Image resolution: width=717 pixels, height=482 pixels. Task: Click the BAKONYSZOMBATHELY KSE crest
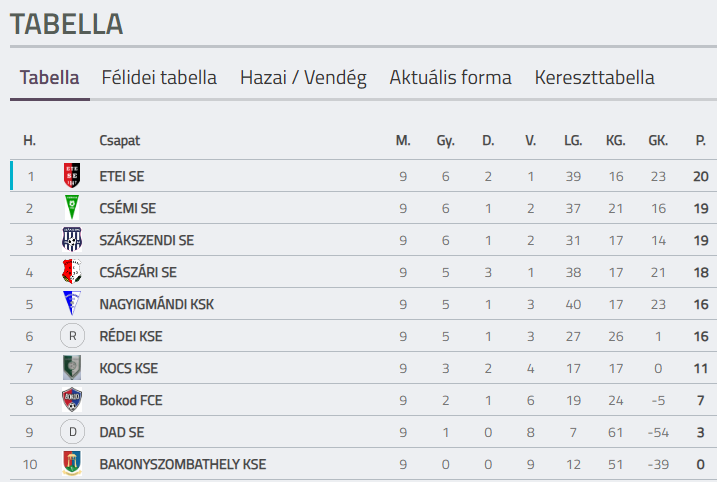70,464
